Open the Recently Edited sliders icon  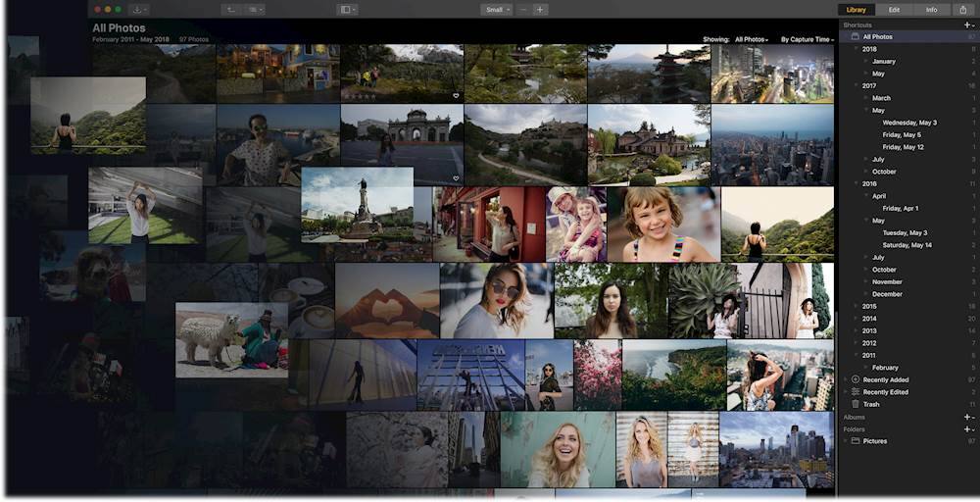856,392
